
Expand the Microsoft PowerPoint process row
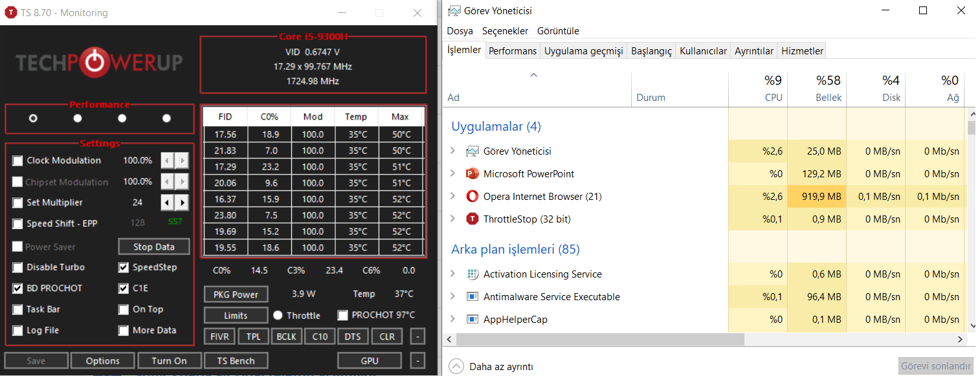(452, 174)
